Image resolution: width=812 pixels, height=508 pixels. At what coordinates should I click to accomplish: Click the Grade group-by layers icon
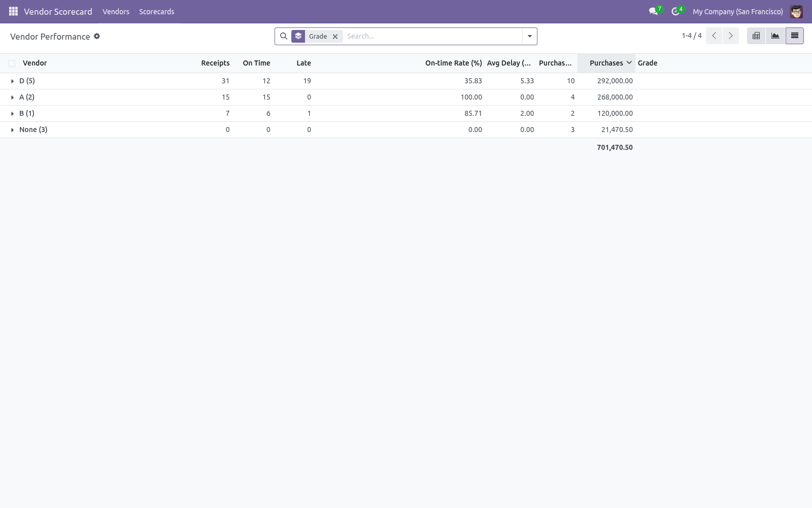coord(298,36)
